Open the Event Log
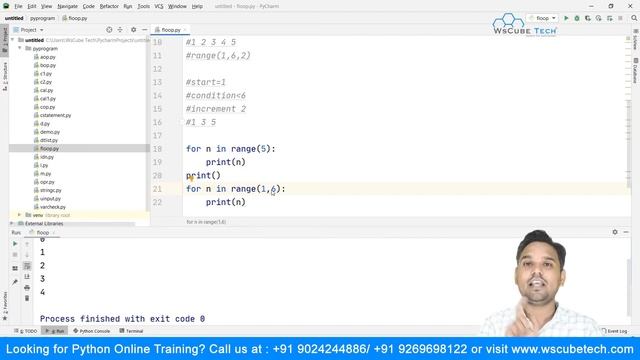Viewport: 640px width, 360px height. (614, 331)
